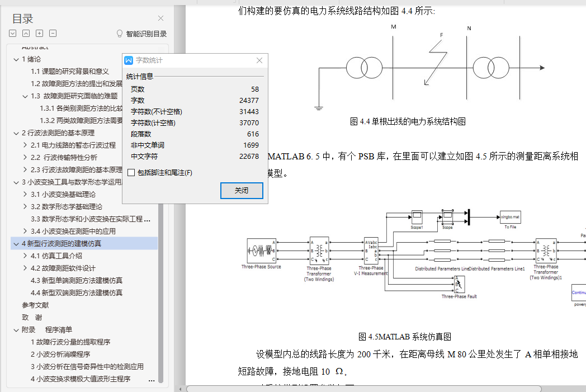Close the 目录 navigation pane
Viewport: 586px width, 392px height.
pos(160,18)
